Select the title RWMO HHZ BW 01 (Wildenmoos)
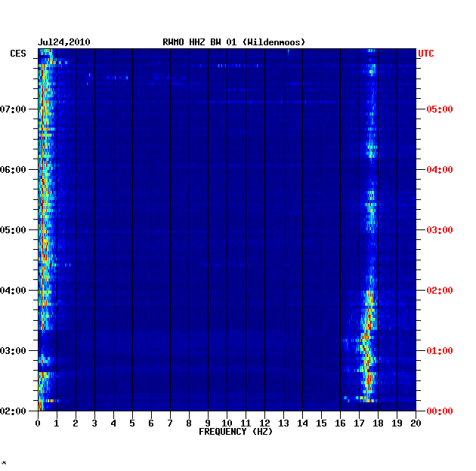Screen dimensions: 476x471 [x=233, y=42]
